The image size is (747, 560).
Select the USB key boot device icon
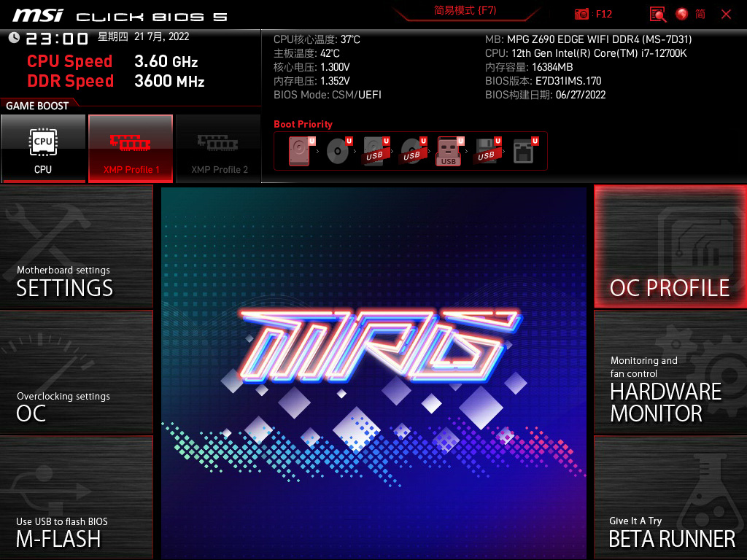pyautogui.click(x=450, y=151)
